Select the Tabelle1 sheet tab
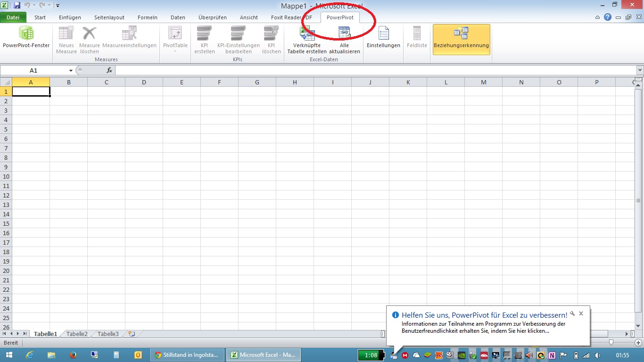The height and width of the screenshot is (362, 644). point(45,334)
